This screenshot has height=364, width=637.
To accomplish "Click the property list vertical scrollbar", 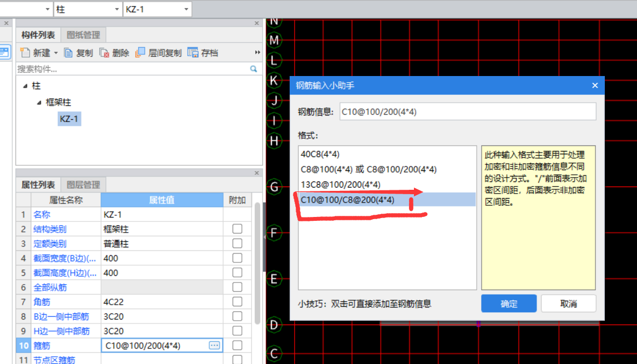I will (x=257, y=263).
